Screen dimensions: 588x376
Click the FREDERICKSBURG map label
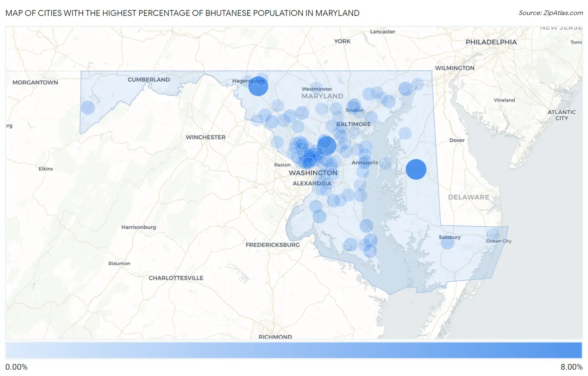point(273,245)
